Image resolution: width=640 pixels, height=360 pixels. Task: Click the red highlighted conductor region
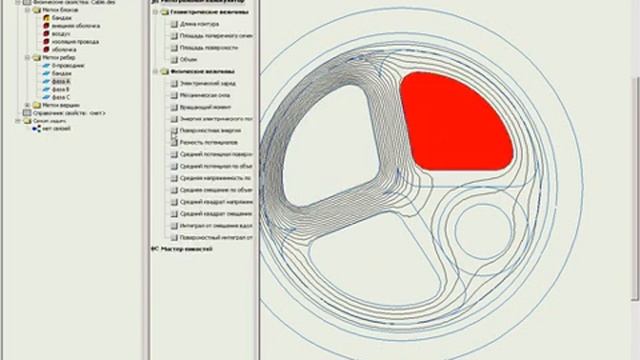pyautogui.click(x=455, y=122)
